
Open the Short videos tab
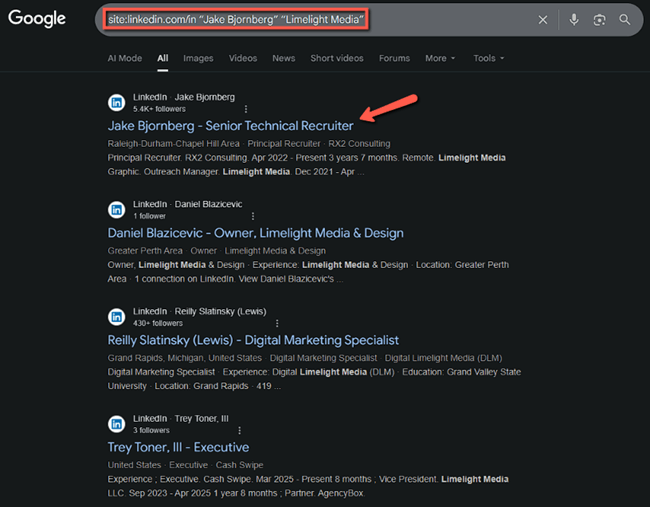coord(336,58)
